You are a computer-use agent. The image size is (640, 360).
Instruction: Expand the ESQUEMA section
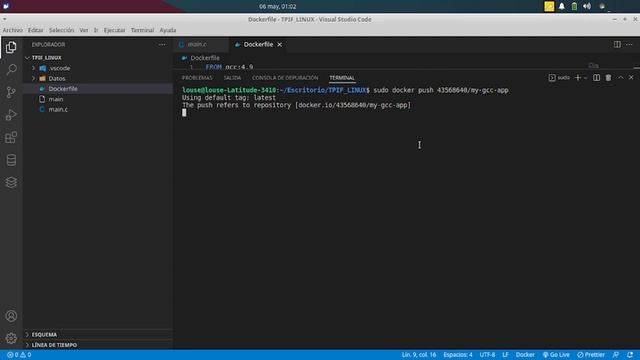(44, 334)
